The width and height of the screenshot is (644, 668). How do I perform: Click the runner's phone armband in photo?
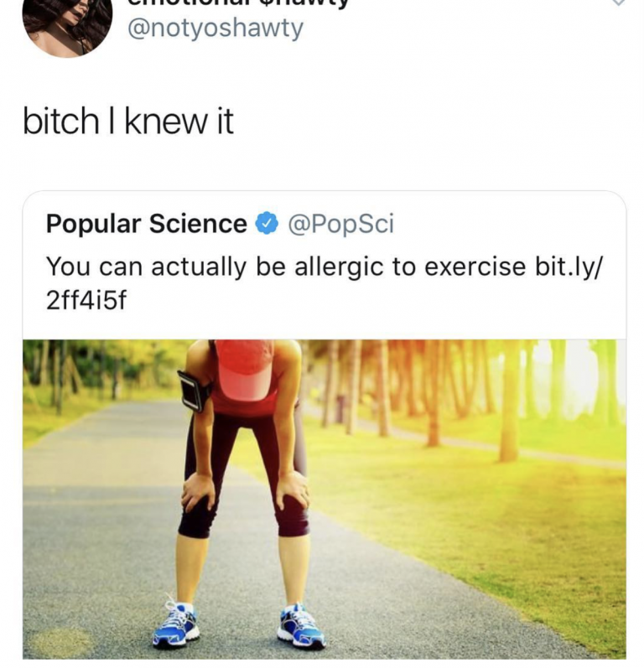pyautogui.click(x=195, y=390)
